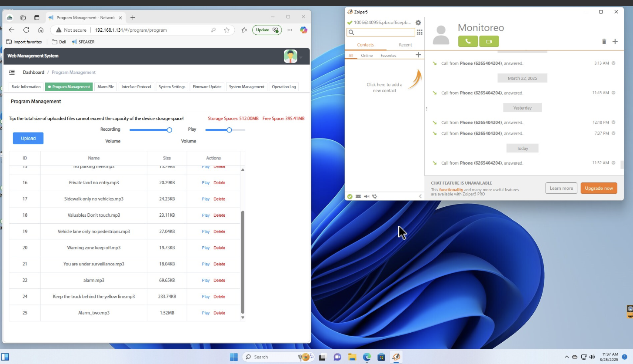Screen dimensions: 633x364
Task: Filter Zoiper contacts by Online
Action: [x=366, y=56]
